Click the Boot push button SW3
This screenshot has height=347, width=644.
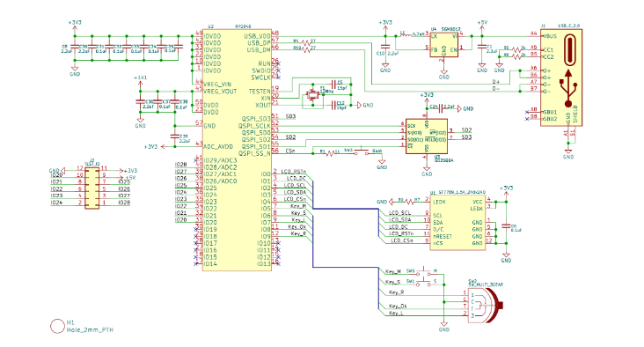pos(362,151)
